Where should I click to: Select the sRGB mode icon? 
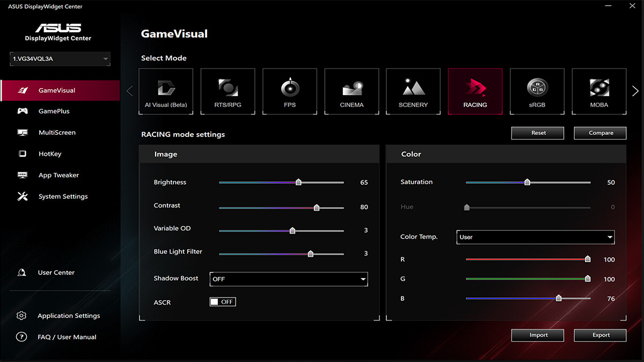coord(537,91)
